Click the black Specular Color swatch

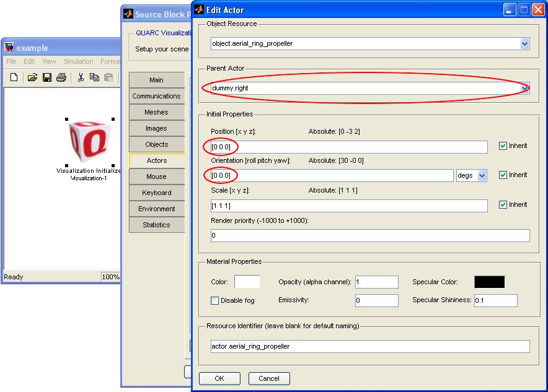tap(489, 282)
